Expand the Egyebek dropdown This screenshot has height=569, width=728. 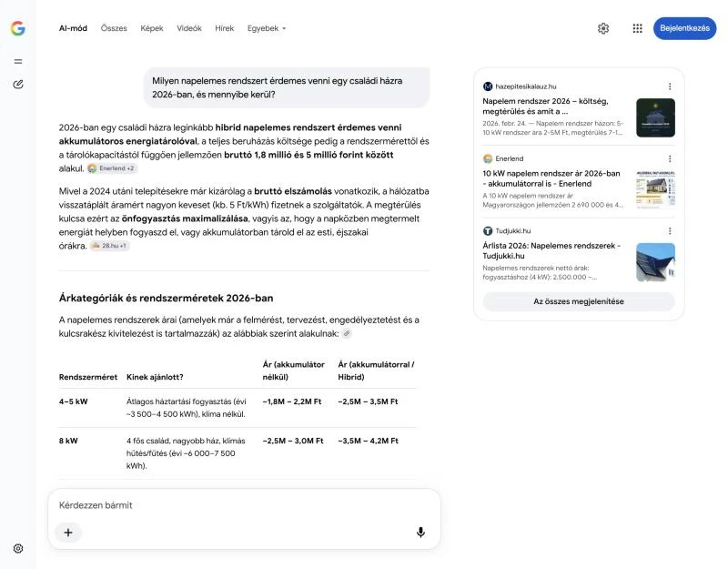coord(267,28)
